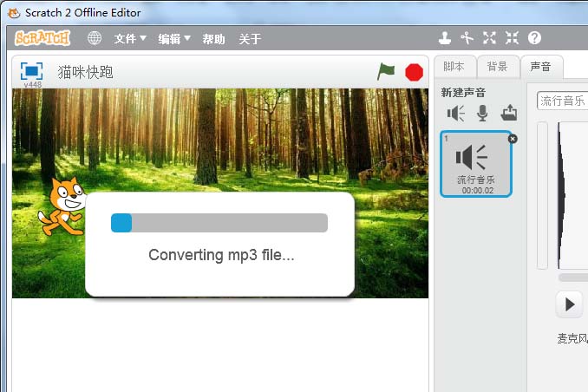
Task: Switch to the 背景 tab
Action: tap(497, 67)
